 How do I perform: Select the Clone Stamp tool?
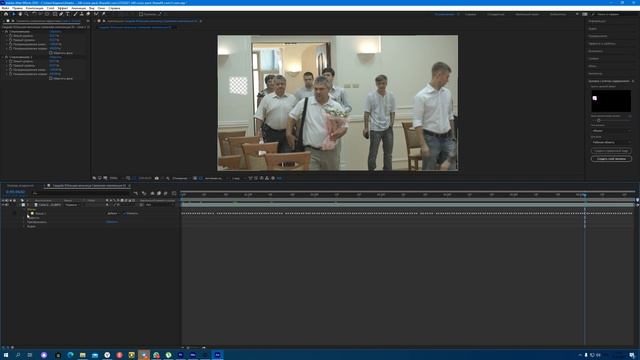(x=82, y=14)
